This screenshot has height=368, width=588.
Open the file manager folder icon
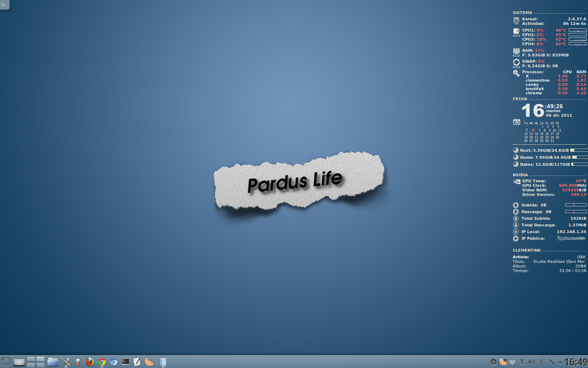pos(52,362)
